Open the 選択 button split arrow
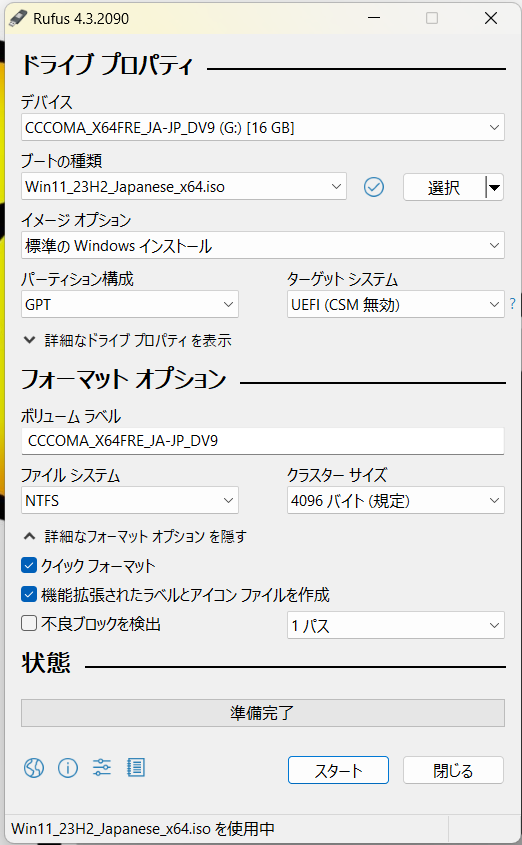 [x=495, y=188]
